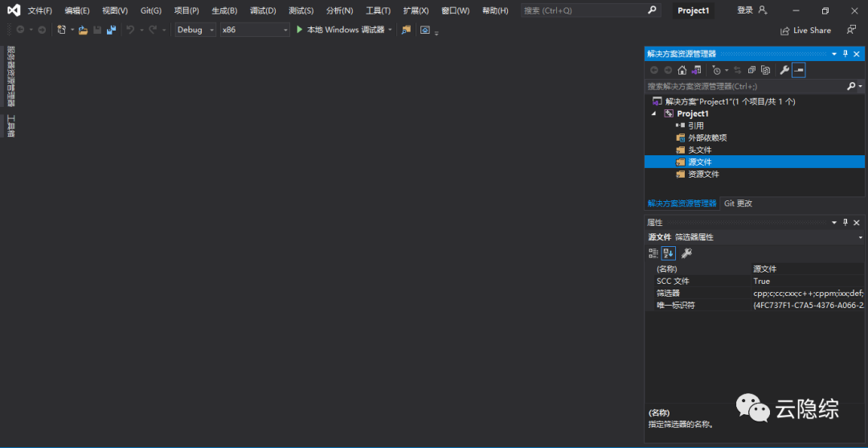Click the categorized view icon in Properties
Viewport: 868px width, 448px height.
coord(653,253)
